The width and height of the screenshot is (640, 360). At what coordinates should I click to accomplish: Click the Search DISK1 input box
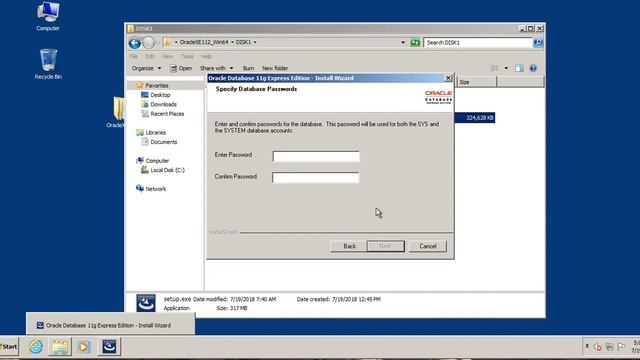pyautogui.click(x=478, y=42)
